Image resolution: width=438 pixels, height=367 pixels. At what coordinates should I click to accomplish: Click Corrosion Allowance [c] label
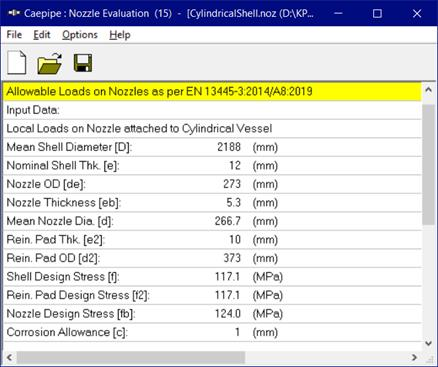coord(67,332)
